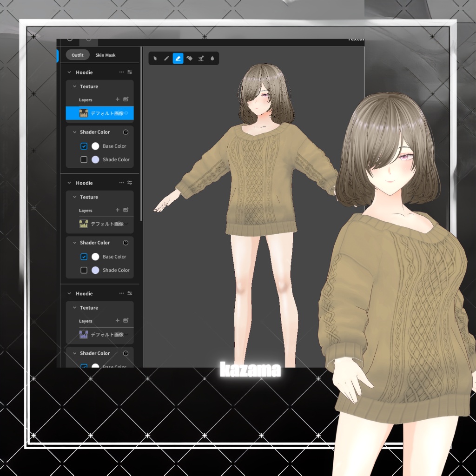This screenshot has width=476, height=476.
Task: Select デフォルト画像 layer in second Hoodie
Action: pos(99,224)
